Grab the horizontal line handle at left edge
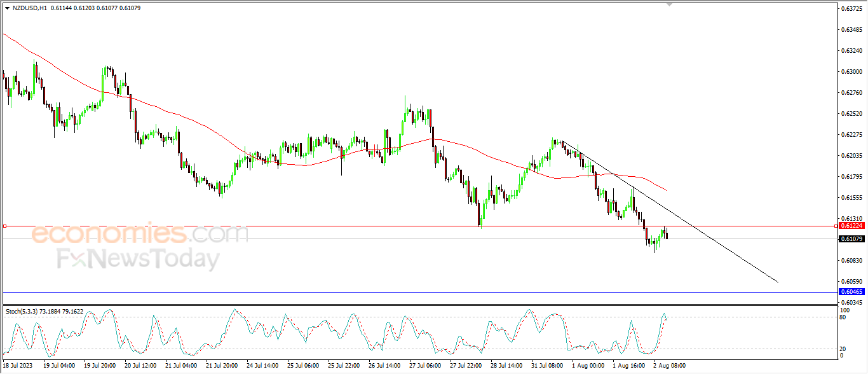868x374 pixels. (4, 226)
